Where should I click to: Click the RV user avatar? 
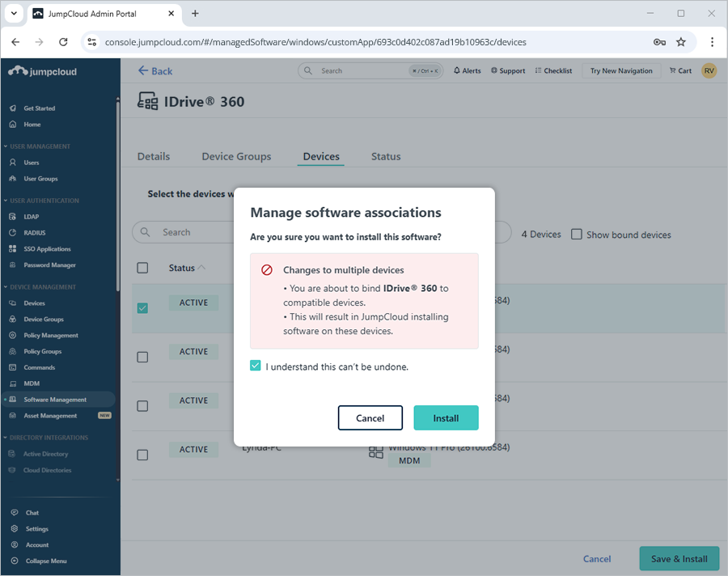[x=709, y=70]
